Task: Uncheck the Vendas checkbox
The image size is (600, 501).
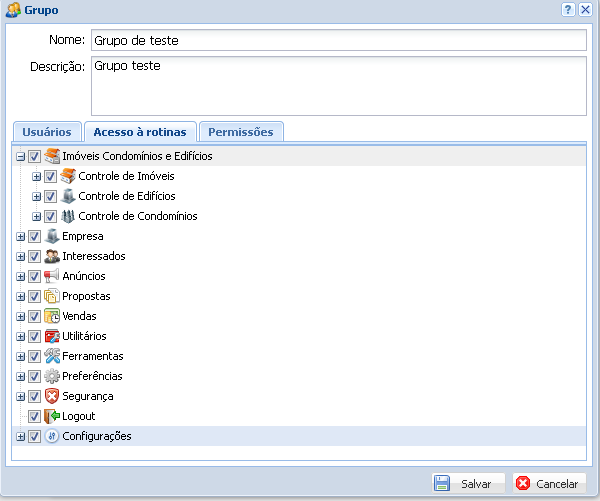Action: click(x=35, y=317)
